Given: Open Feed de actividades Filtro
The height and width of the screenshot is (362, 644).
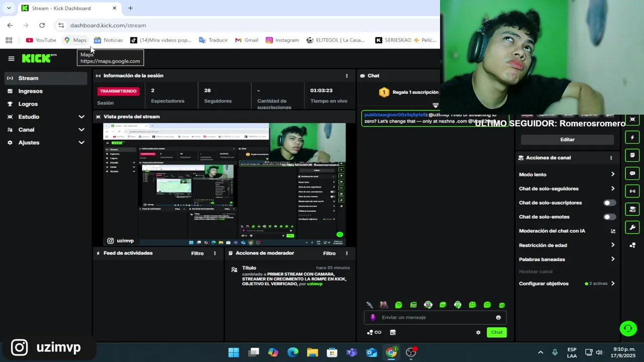Looking at the screenshot, I should [x=197, y=253].
